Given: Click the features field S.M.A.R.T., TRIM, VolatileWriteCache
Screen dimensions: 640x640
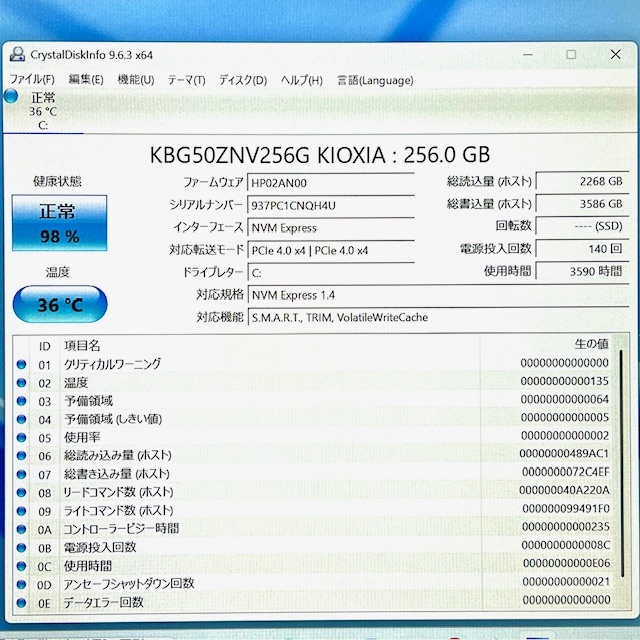Looking at the screenshot, I should [438, 317].
